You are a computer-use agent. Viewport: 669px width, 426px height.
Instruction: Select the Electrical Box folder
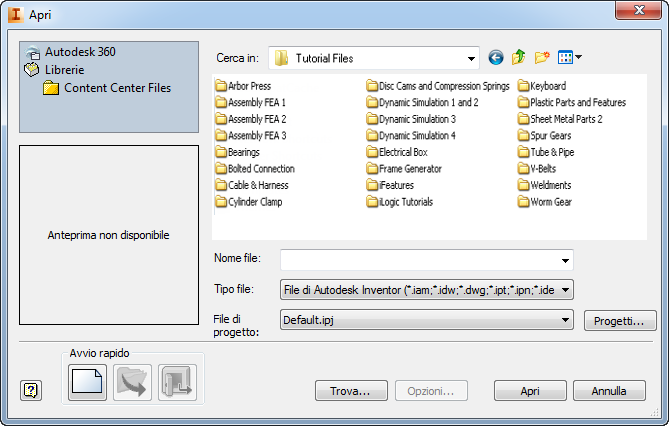(x=397, y=152)
